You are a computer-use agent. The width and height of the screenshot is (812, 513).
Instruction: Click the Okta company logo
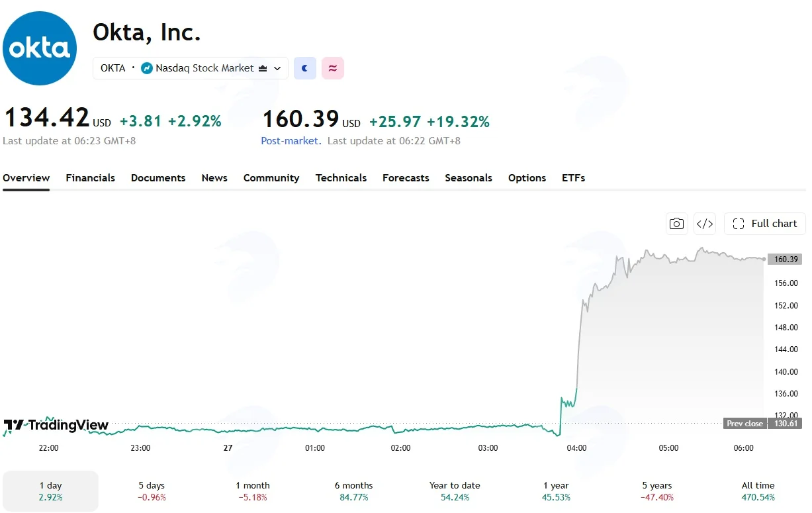tap(40, 48)
